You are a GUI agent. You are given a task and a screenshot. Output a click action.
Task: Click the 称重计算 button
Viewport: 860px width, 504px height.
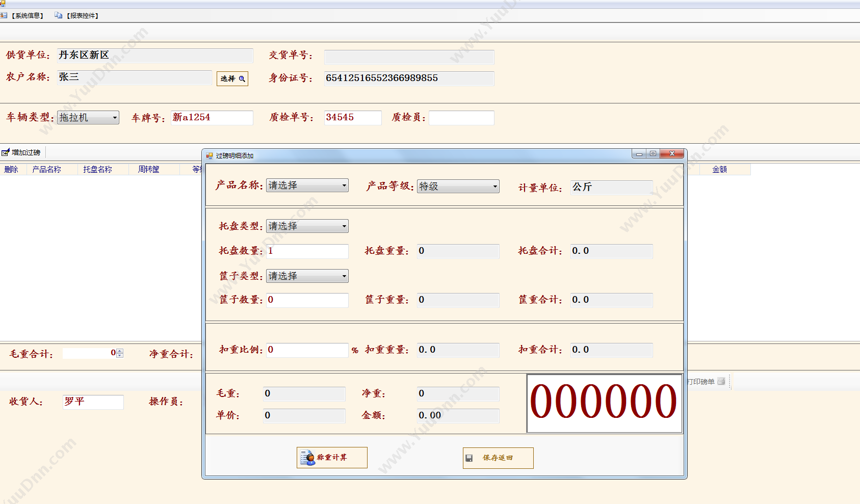(332, 458)
